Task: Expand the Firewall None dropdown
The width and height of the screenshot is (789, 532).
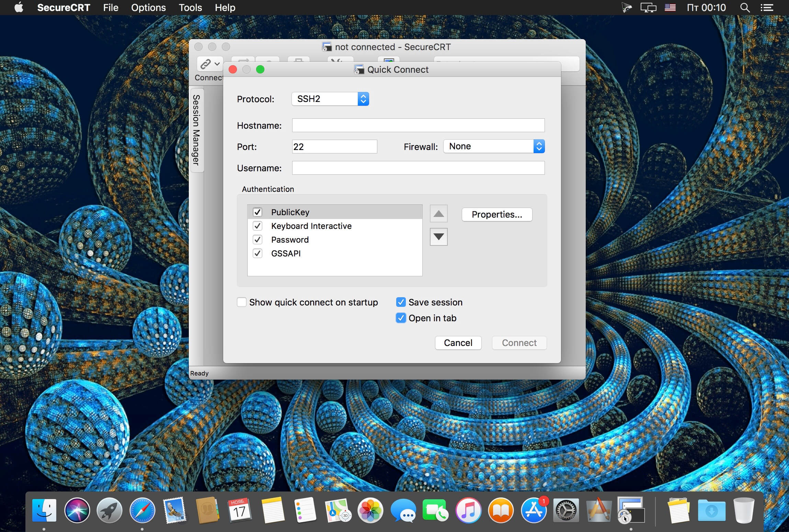Action: 494,147
